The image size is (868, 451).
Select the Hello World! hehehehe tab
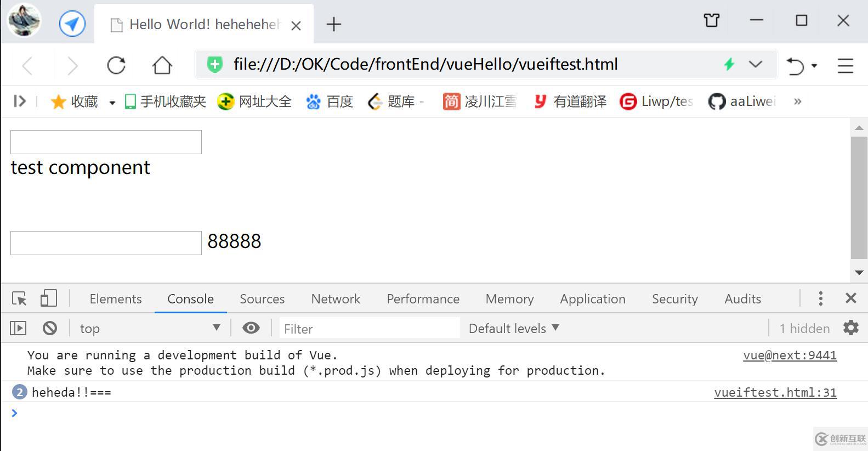204,24
